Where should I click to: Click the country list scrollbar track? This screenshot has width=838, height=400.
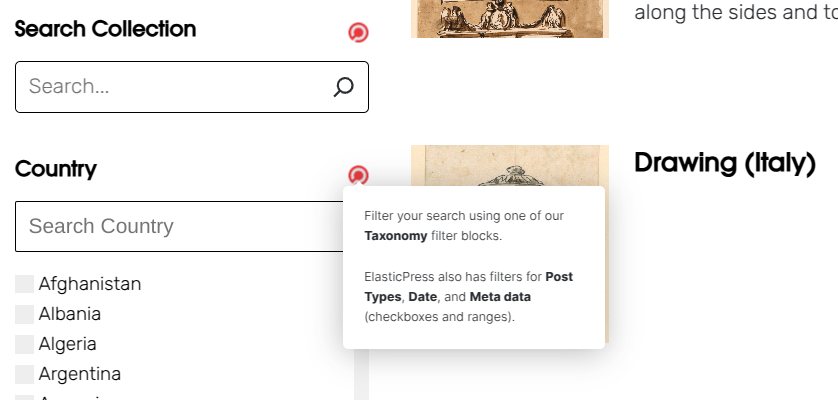(x=361, y=374)
